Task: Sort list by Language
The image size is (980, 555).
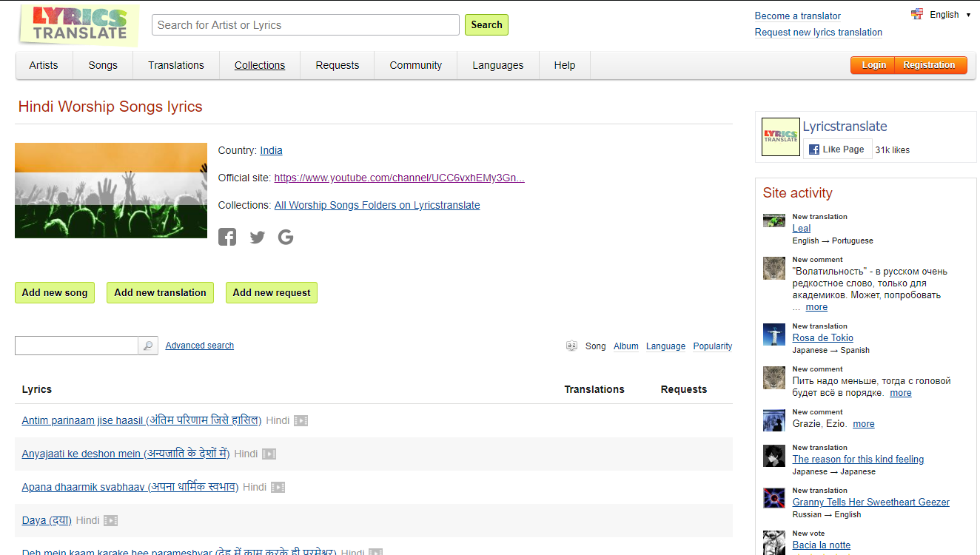Action: [666, 346]
